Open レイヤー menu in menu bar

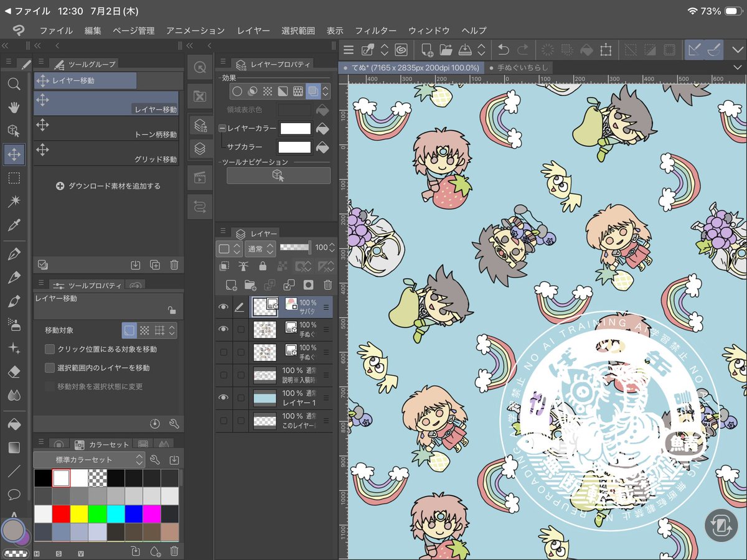point(253,30)
